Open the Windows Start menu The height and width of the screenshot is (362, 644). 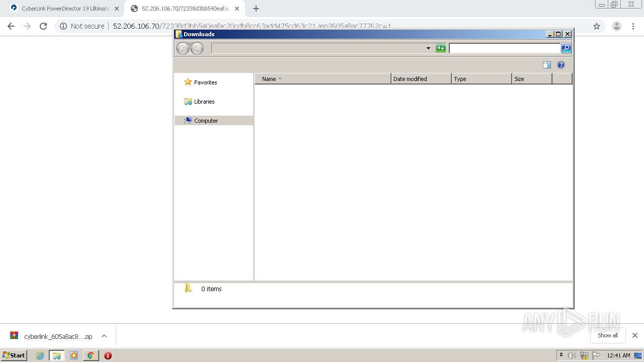click(x=14, y=355)
